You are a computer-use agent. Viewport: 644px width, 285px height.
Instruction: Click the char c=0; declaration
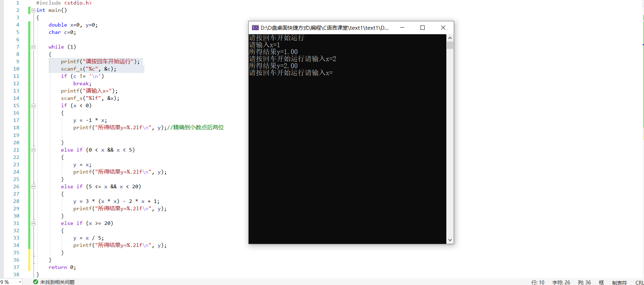pos(62,32)
